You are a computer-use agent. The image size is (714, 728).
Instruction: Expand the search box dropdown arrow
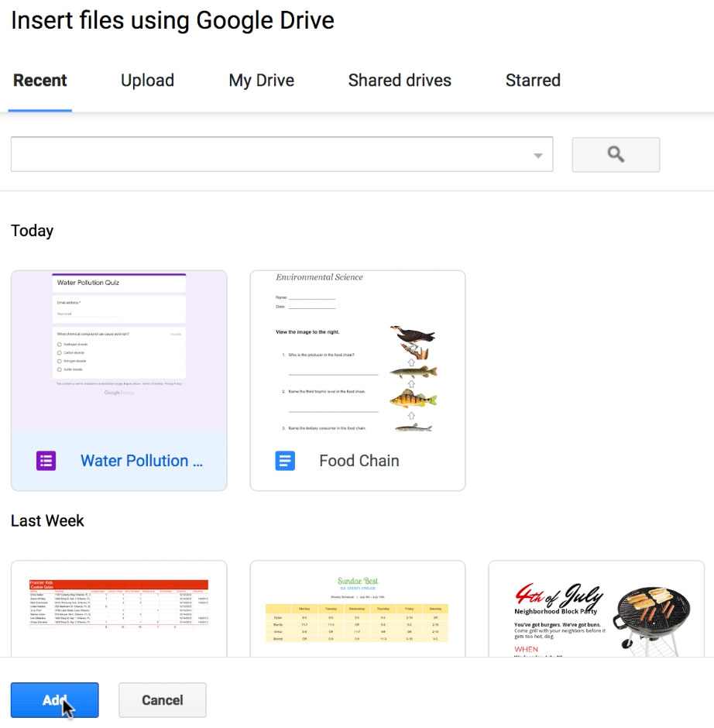[x=537, y=156]
